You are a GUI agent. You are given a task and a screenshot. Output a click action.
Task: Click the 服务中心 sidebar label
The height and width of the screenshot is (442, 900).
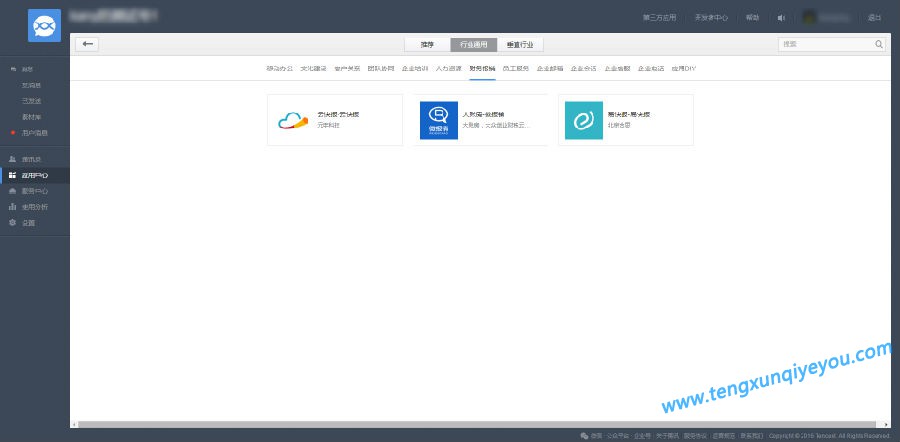pyautogui.click(x=35, y=191)
